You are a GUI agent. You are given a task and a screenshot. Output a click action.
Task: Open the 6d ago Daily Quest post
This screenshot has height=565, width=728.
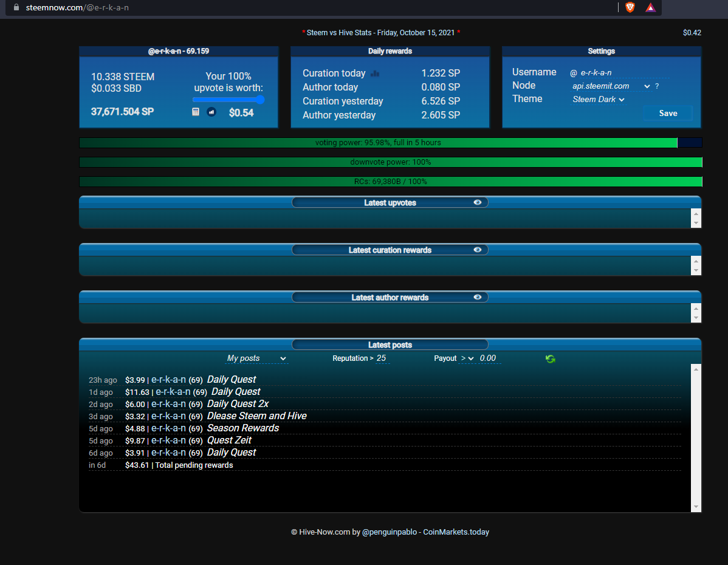pos(231,452)
